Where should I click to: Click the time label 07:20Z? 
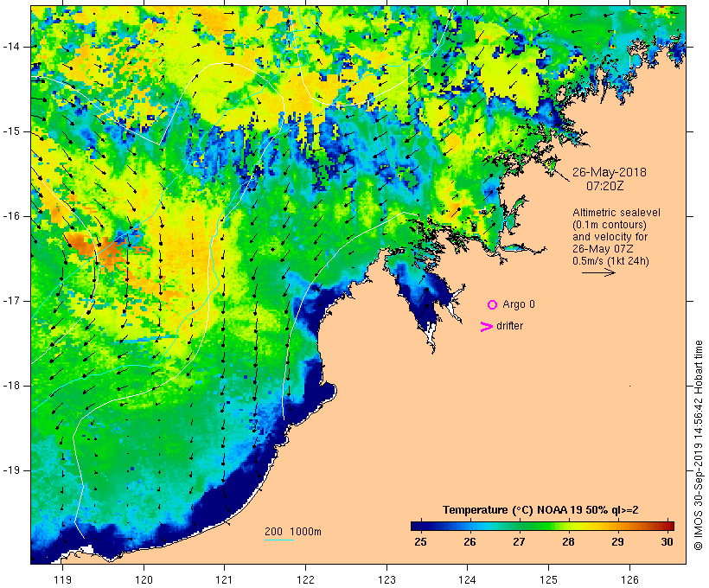(605, 186)
